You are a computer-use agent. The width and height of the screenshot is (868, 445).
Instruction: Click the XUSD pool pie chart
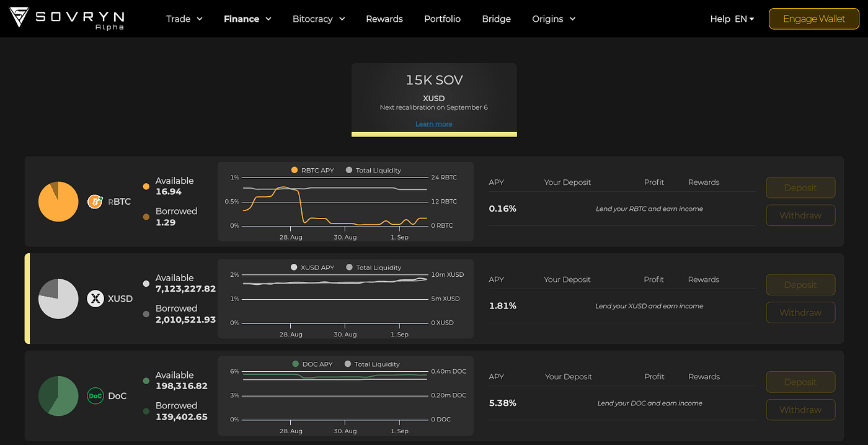tap(58, 299)
